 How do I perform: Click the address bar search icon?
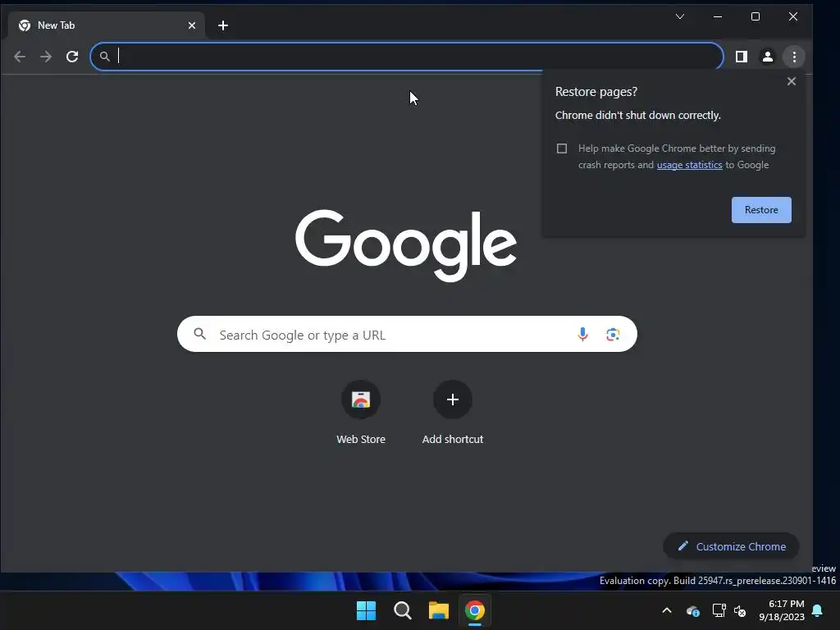105,57
